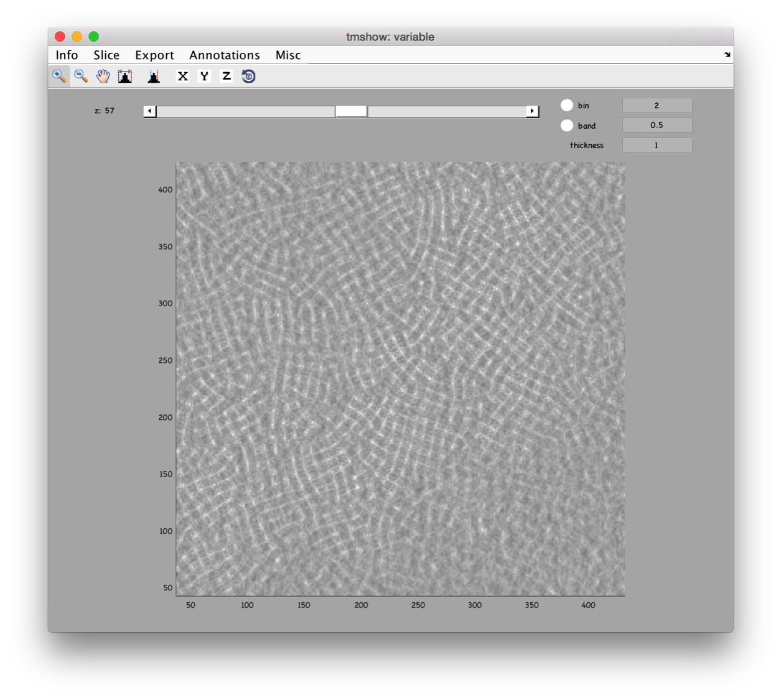Switch to the Z slice view

pyautogui.click(x=227, y=77)
